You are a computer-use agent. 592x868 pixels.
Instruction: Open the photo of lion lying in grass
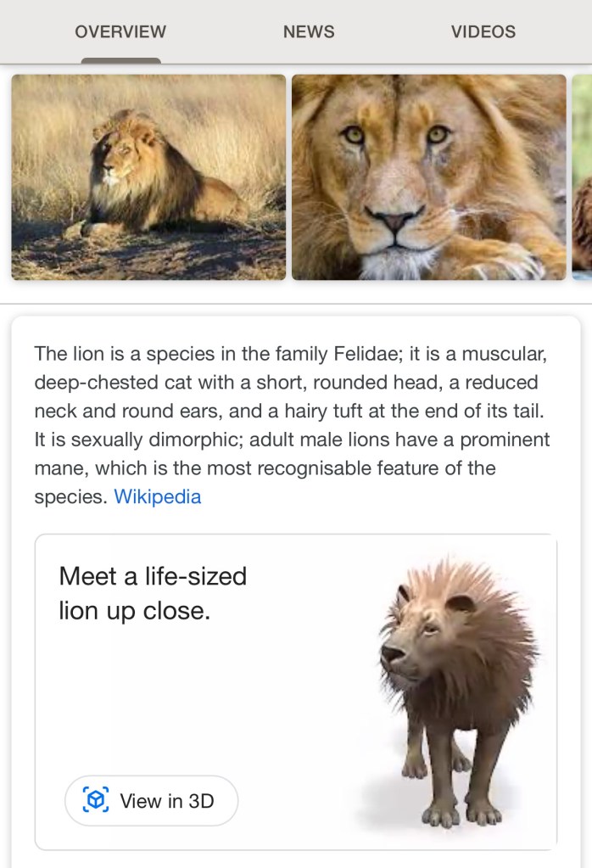coord(148,176)
